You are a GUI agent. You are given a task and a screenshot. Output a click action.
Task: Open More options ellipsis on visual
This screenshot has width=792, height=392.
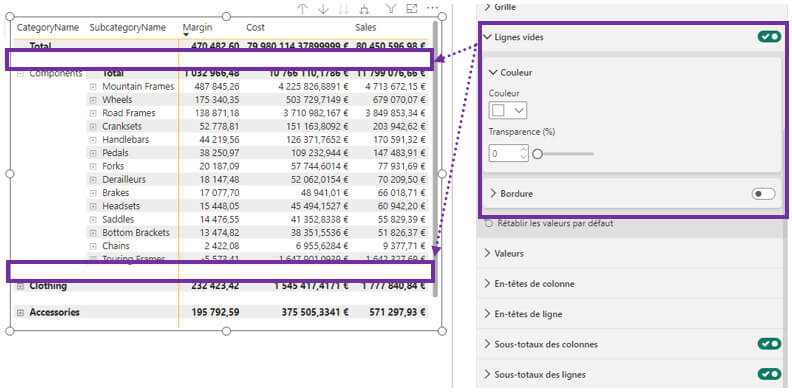[432, 8]
